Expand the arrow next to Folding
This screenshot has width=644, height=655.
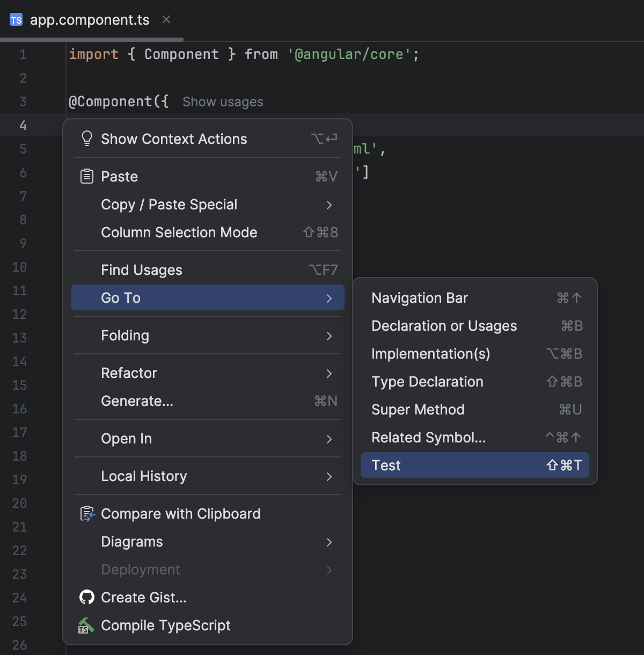pyautogui.click(x=329, y=336)
